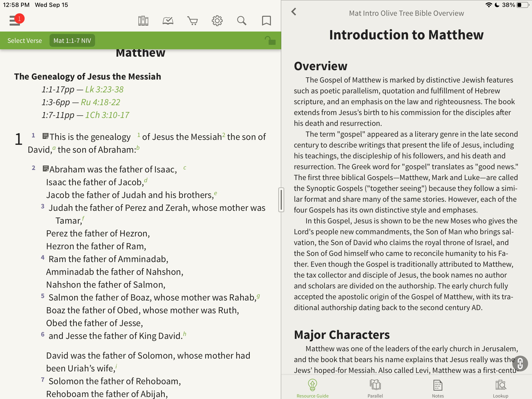Tap the 'Introduction to Matthew' title
This screenshot has height=399, width=532.
[406, 35]
